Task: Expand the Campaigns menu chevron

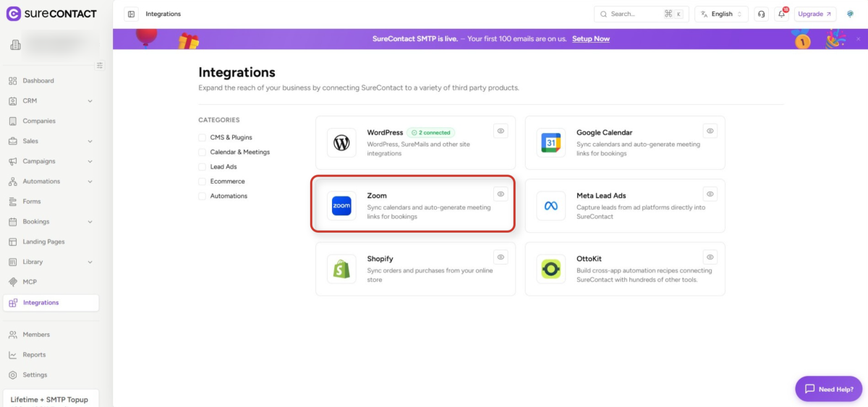Action: pos(90,161)
